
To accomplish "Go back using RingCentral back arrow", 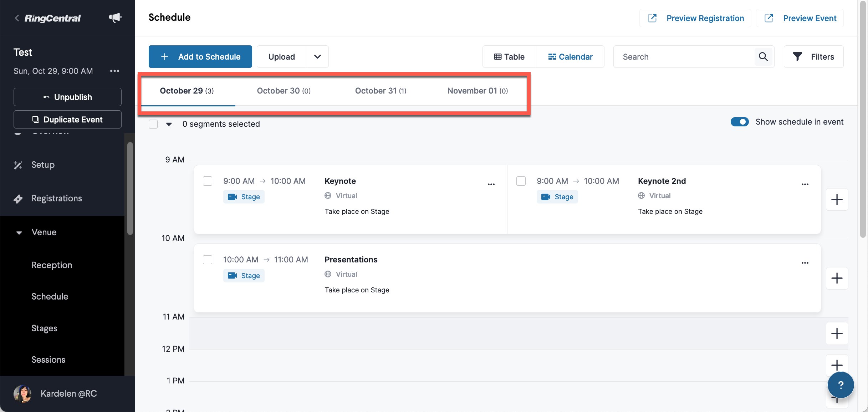I will pos(17,18).
